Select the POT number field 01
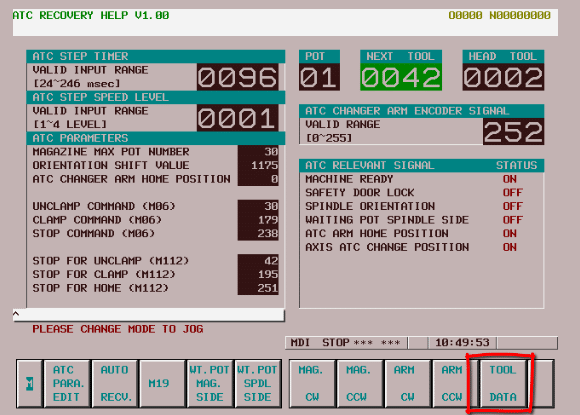Screen dimensions: 580x415 tap(319, 77)
